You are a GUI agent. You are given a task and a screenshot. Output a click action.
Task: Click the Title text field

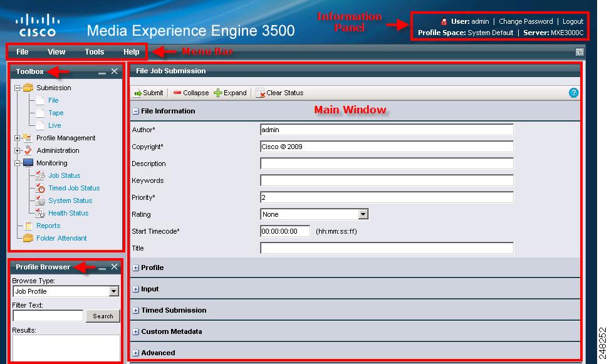coord(387,248)
